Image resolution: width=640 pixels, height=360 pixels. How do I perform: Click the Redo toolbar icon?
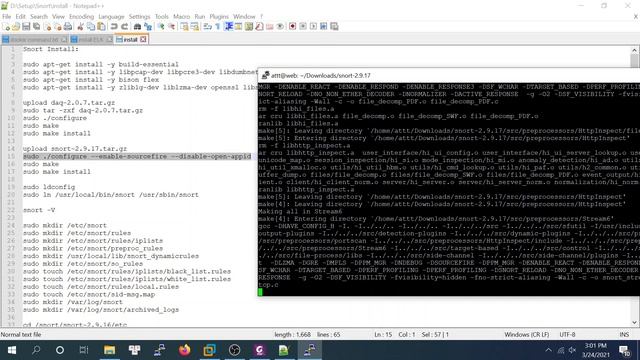[x=124, y=27]
